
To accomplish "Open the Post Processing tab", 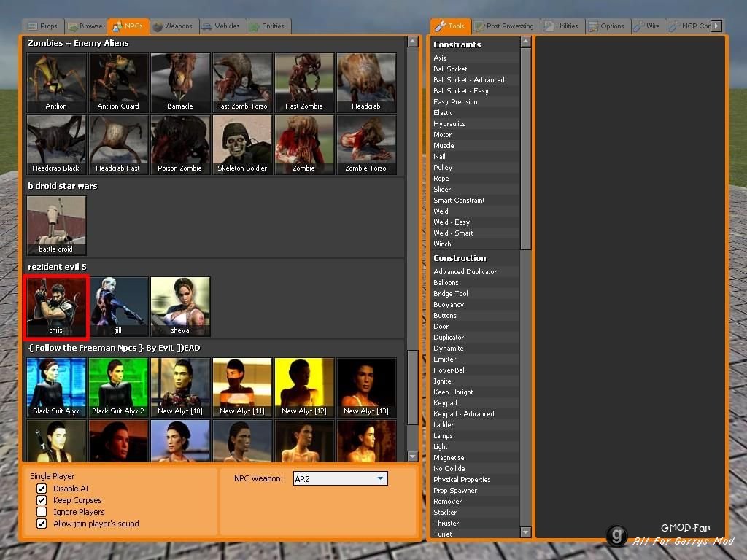I will [505, 26].
